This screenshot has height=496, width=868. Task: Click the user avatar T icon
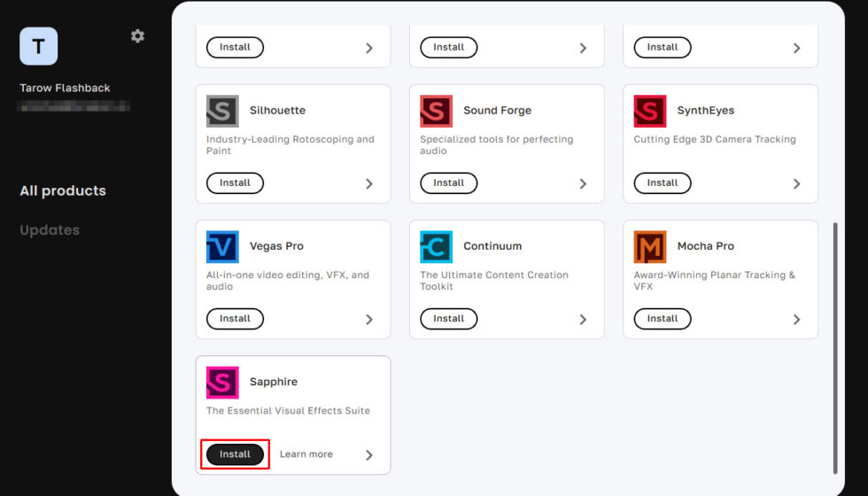pyautogui.click(x=38, y=46)
